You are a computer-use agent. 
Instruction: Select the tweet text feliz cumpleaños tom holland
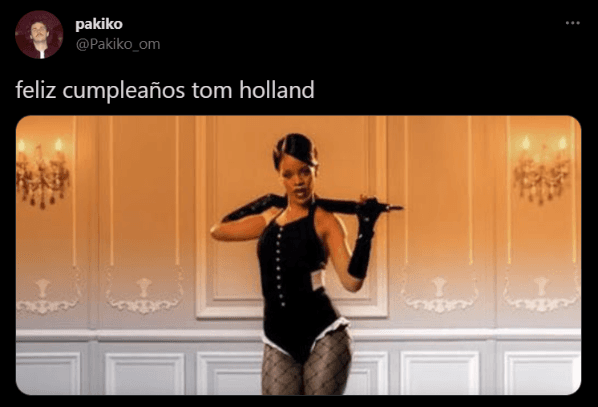pos(165,90)
